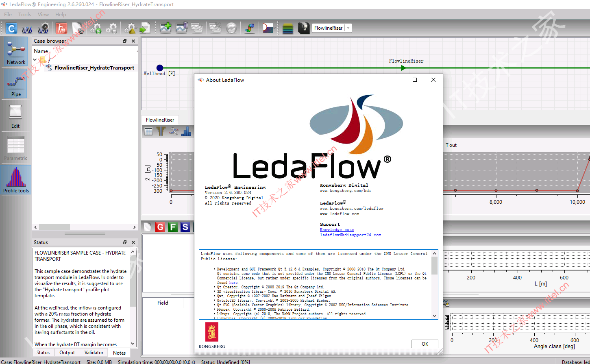
Task: Open the bar chart icon under FlowlineRiser tab
Action: [x=186, y=131]
